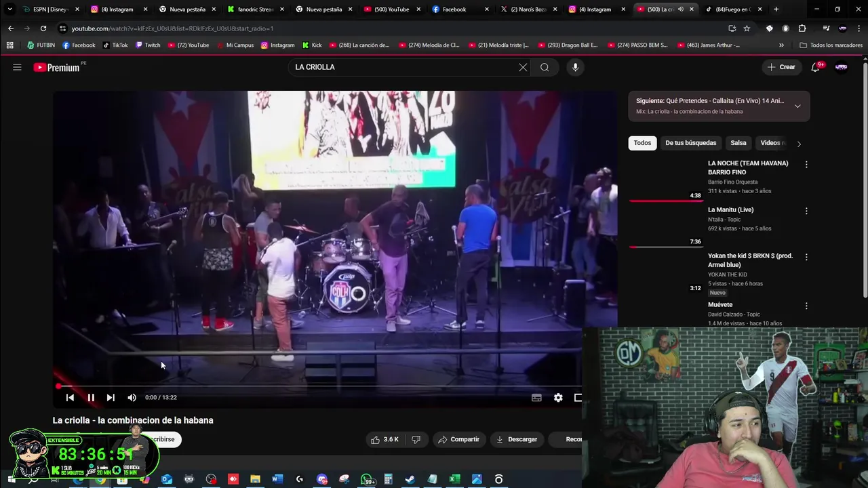Screen dimensions: 868x488
Task: Open the Twitch bookmark
Action: coord(148,45)
